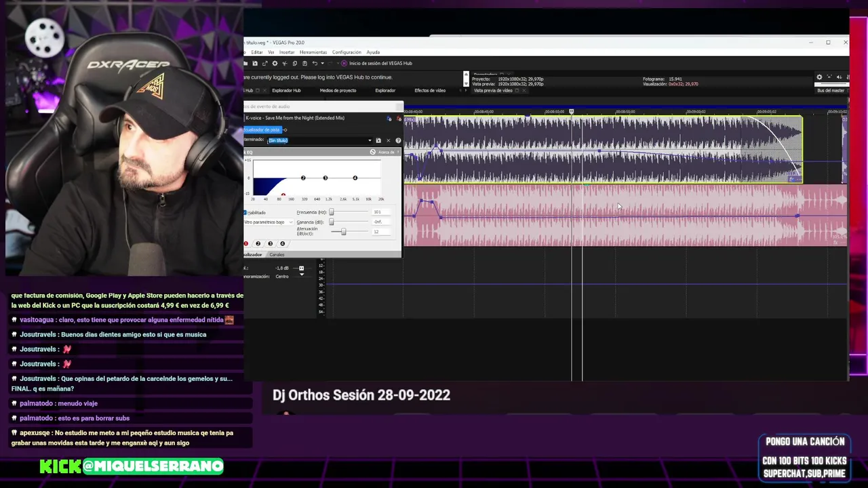This screenshot has width=868, height=488.
Task: Open plugin help question mark icon
Action: click(398, 140)
